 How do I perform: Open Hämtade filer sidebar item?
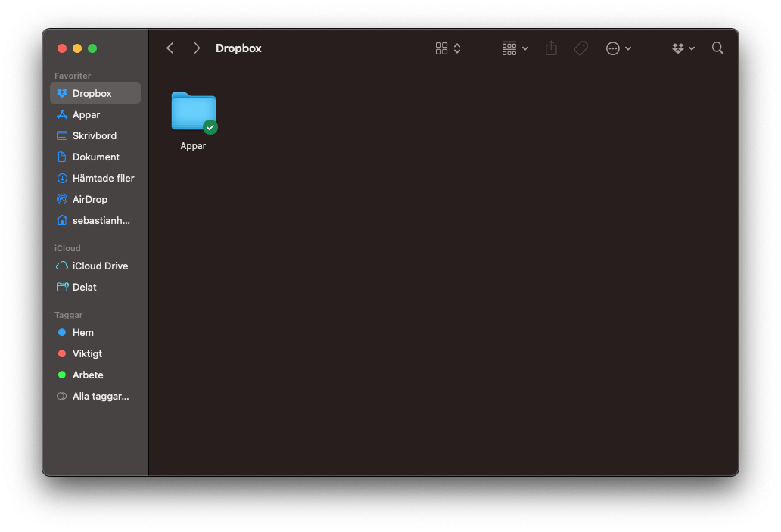pyautogui.click(x=95, y=178)
